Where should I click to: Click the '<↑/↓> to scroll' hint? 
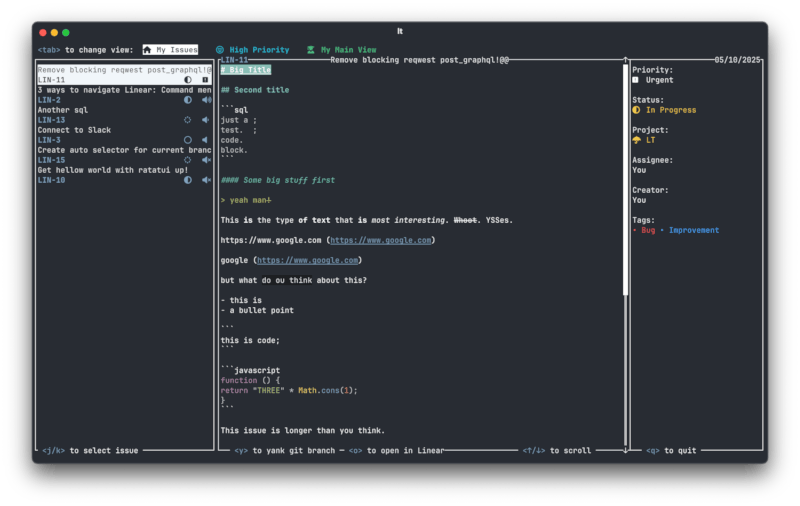pyautogui.click(x=557, y=450)
